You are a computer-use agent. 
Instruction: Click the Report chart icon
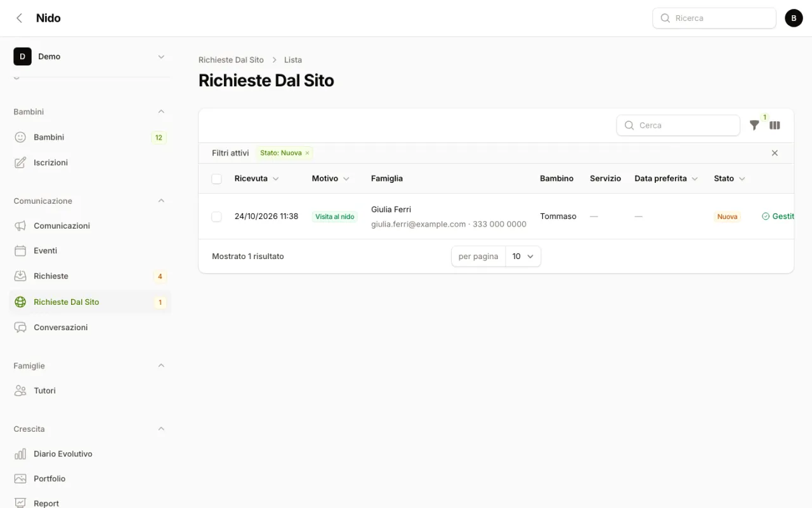(x=20, y=503)
